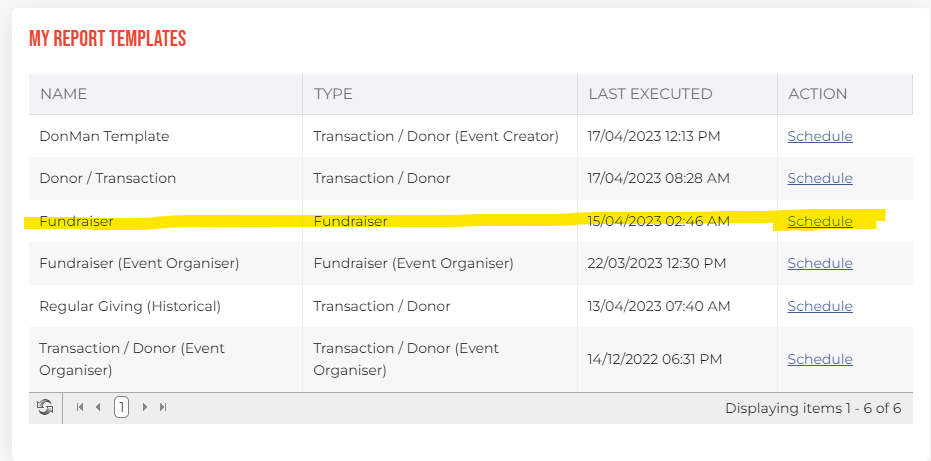Sort by the TYPE column header
The image size is (931, 461).
click(x=333, y=94)
